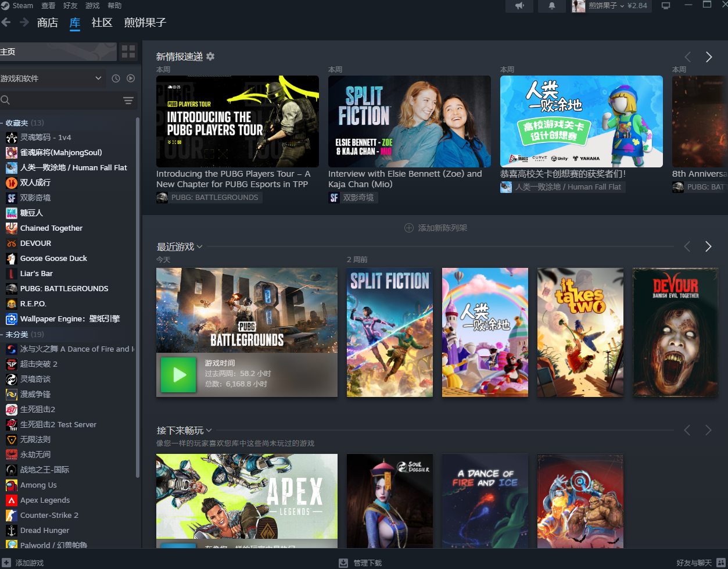Go back with the navigation arrow
The width and height of the screenshot is (728, 569).
[6, 23]
